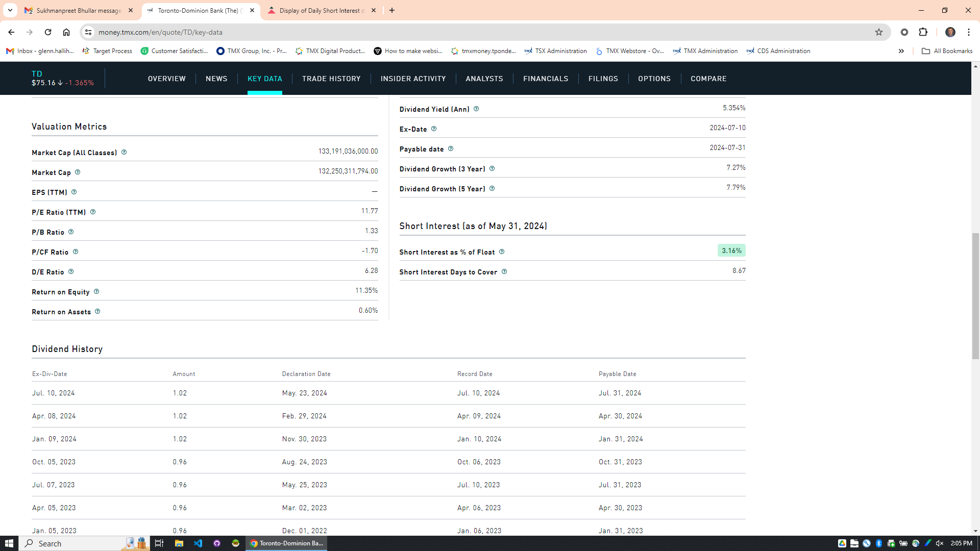Open the Insider Activity tab
Screen dimensions: 980x551
coord(413,79)
